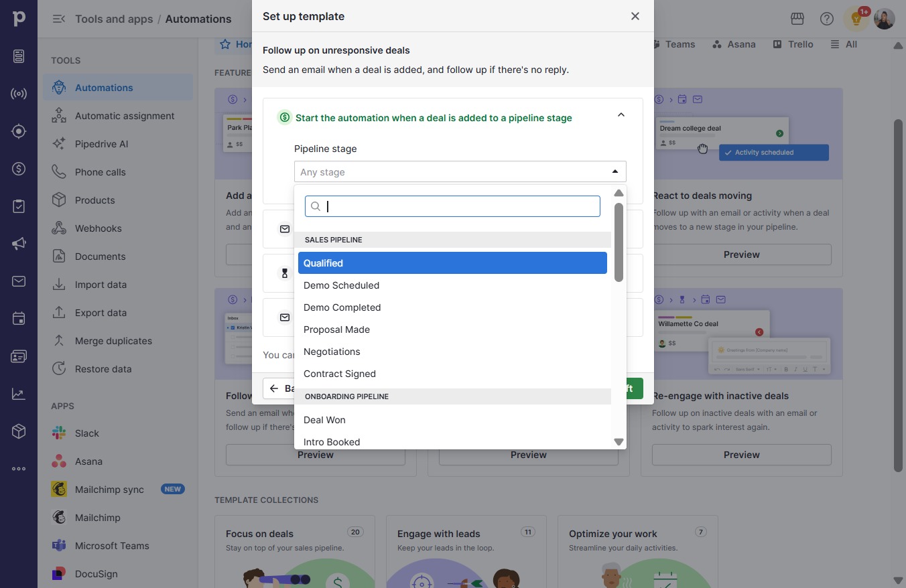
Task: Click the stage list scroll up arrow
Action: (619, 193)
